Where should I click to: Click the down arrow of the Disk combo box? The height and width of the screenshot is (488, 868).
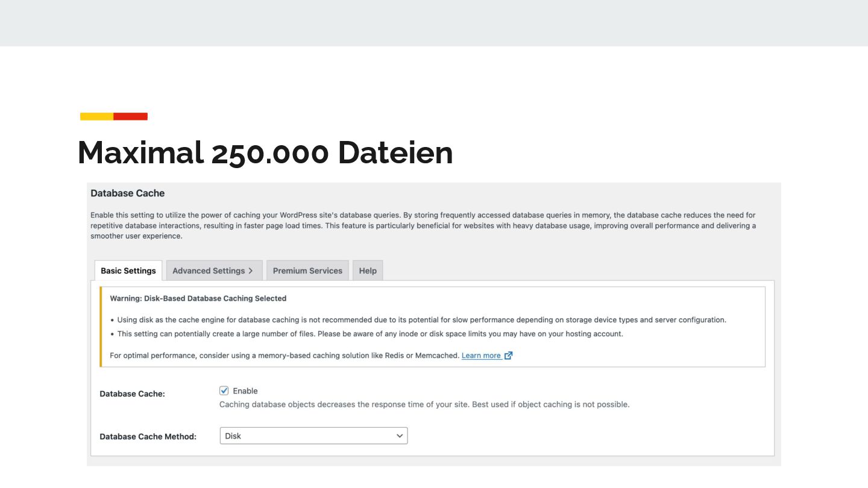[x=400, y=436]
